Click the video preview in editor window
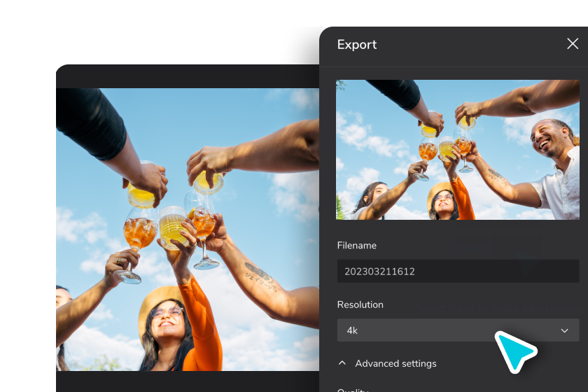 pyautogui.click(x=188, y=229)
